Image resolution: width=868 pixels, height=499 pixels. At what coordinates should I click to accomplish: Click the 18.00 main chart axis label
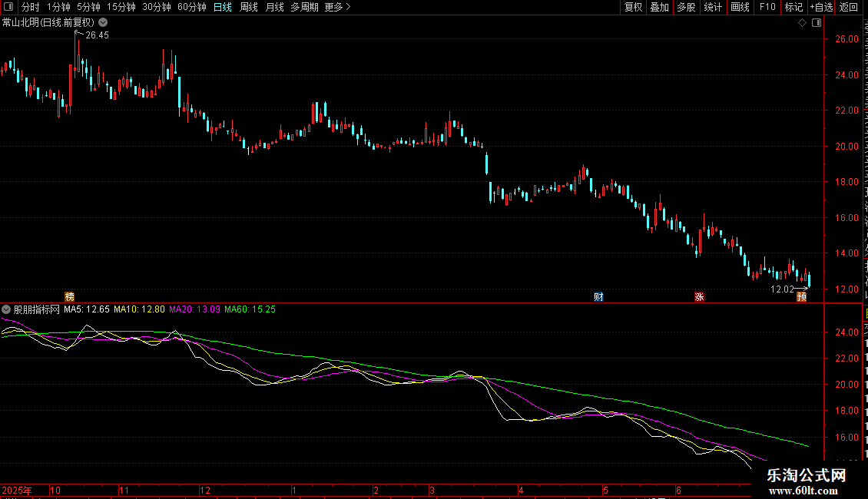click(x=847, y=182)
